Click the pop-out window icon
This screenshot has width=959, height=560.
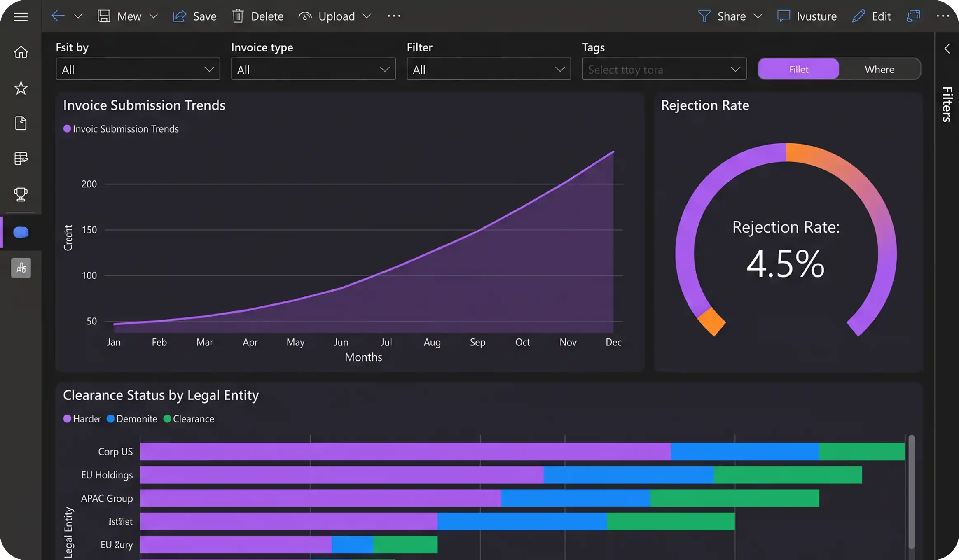click(x=913, y=16)
